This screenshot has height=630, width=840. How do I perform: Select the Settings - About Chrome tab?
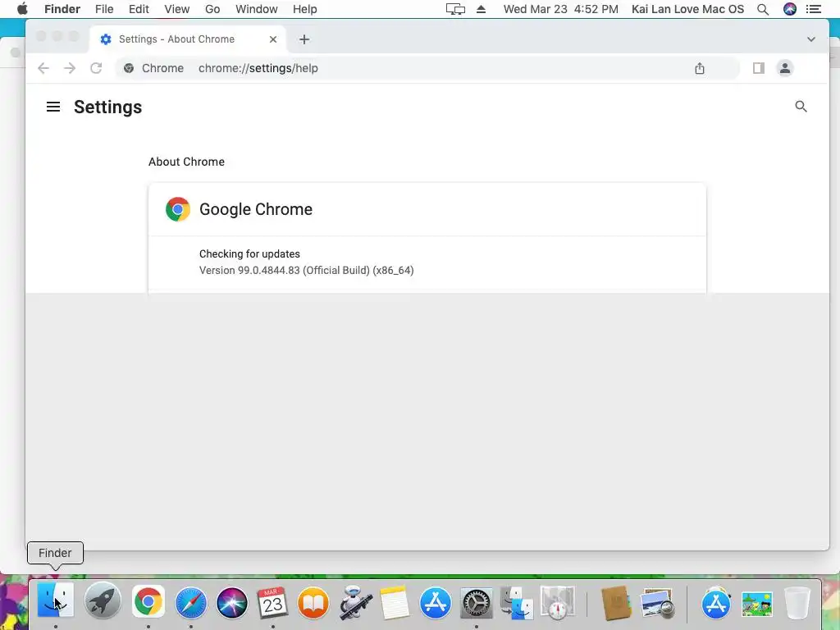(x=188, y=39)
